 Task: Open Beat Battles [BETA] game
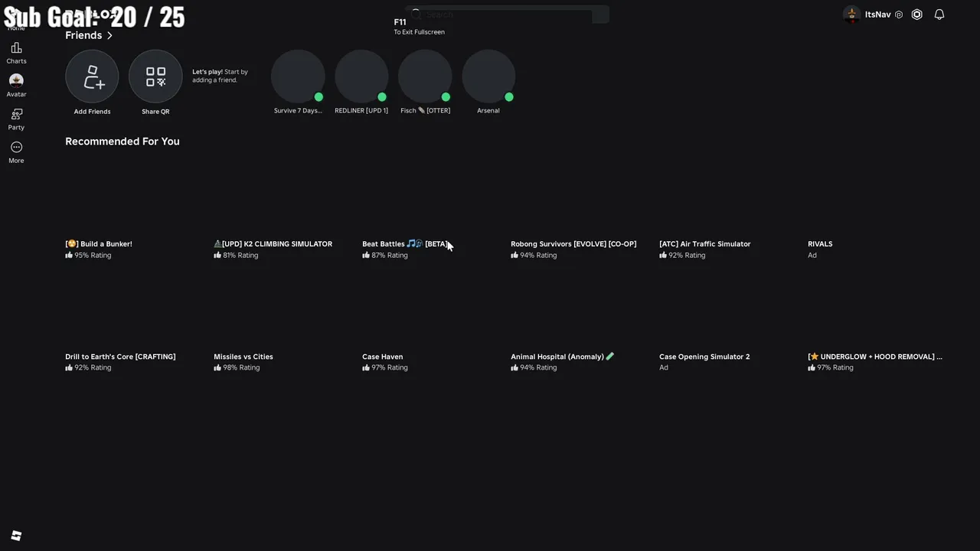coord(406,244)
